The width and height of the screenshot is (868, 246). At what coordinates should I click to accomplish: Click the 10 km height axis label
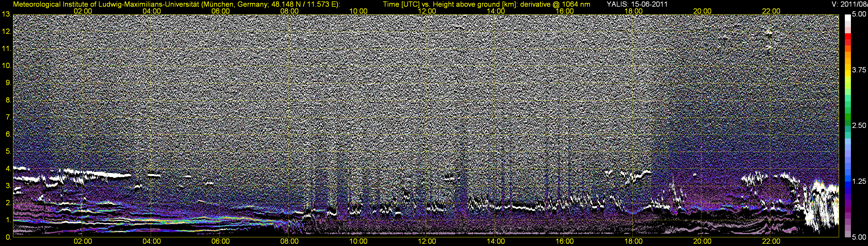click(6, 66)
